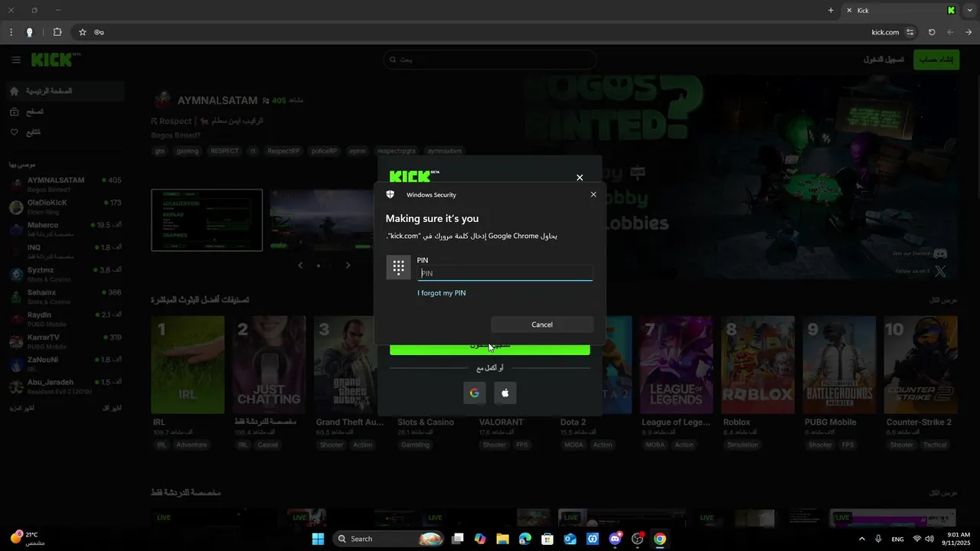Close the Windows Security dialog
Image resolution: width=980 pixels, height=551 pixels.
[593, 194]
